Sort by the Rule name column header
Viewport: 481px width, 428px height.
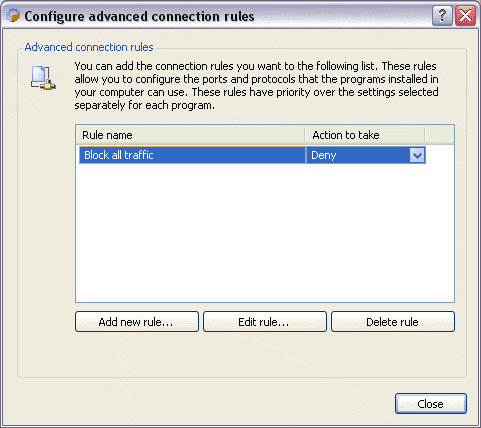point(190,135)
